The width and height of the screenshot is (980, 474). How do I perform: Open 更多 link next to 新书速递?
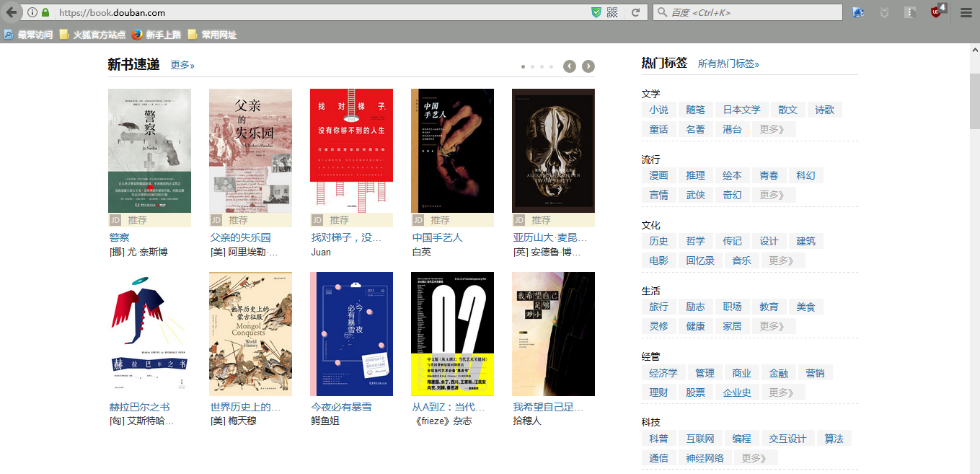click(x=182, y=65)
